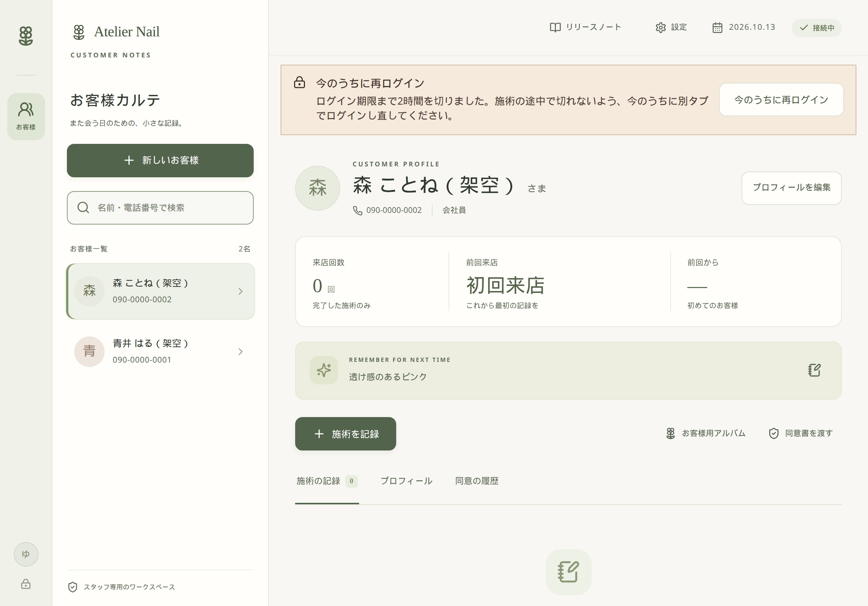Open the お客様 customers nav item

point(26,116)
